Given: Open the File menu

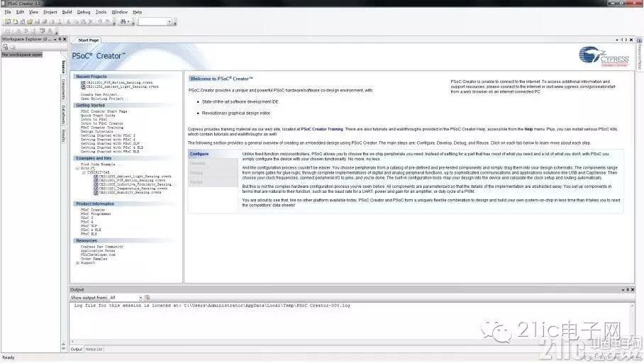Looking at the screenshot, I should (8, 12).
